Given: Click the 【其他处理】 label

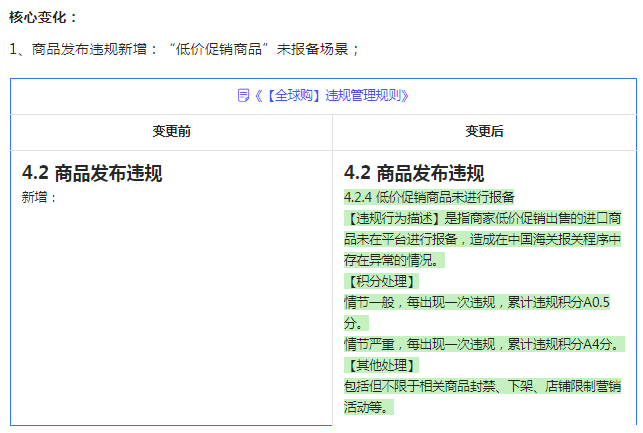Looking at the screenshot, I should (381, 365).
